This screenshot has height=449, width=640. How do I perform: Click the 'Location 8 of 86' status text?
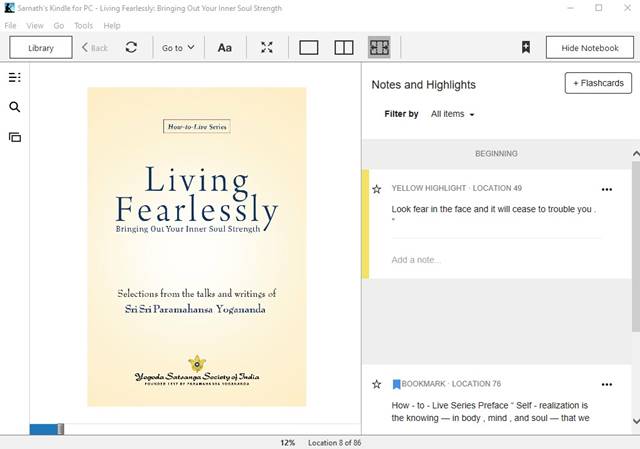click(x=335, y=443)
